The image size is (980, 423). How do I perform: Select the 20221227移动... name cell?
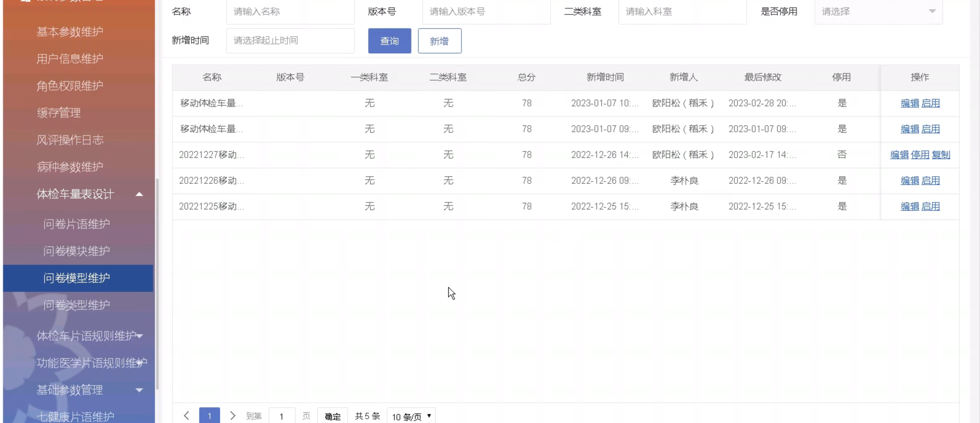click(211, 155)
